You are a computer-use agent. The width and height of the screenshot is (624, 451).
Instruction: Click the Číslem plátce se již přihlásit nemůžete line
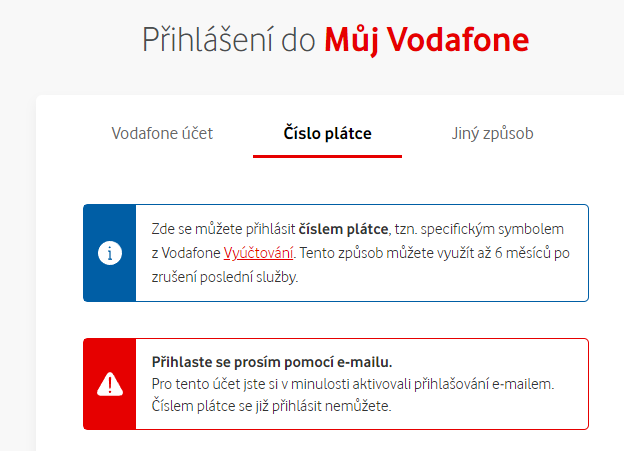coord(271,406)
